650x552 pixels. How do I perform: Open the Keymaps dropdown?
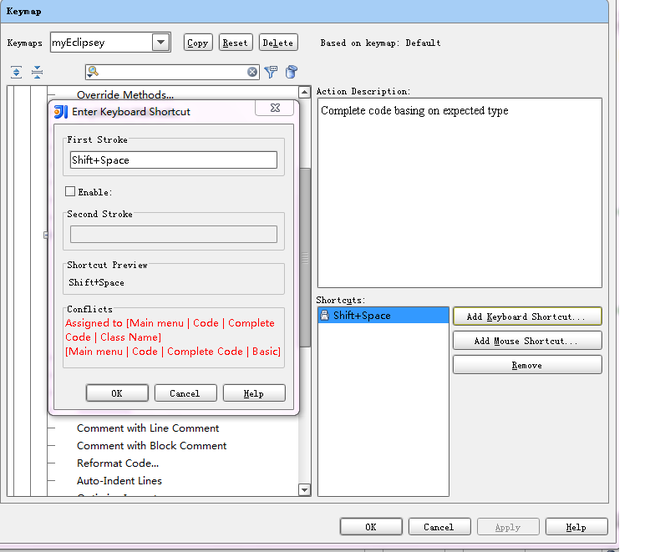click(x=161, y=42)
